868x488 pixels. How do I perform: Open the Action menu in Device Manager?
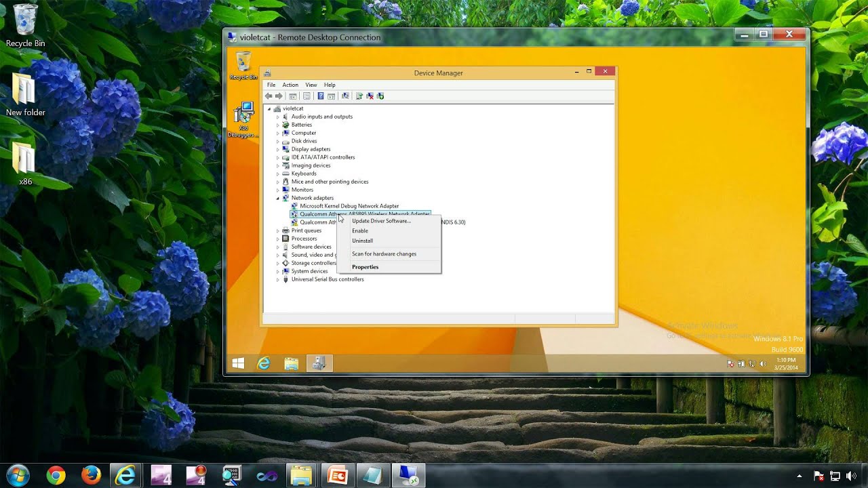[290, 85]
